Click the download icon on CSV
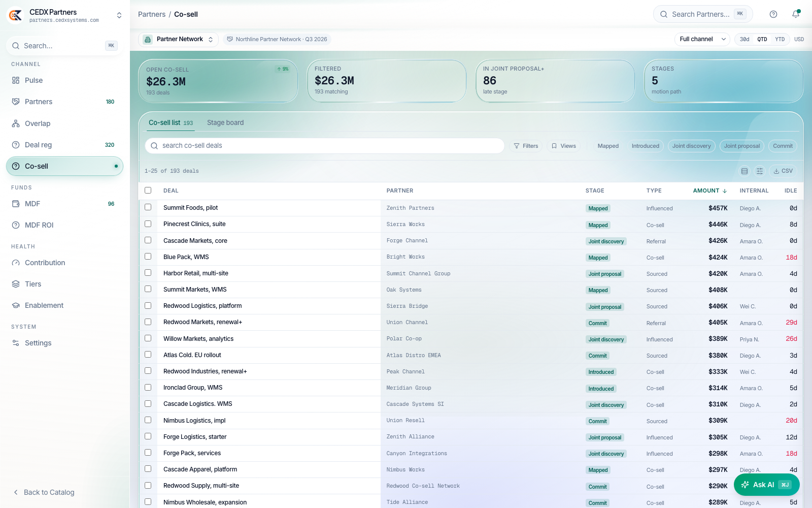 point(776,171)
